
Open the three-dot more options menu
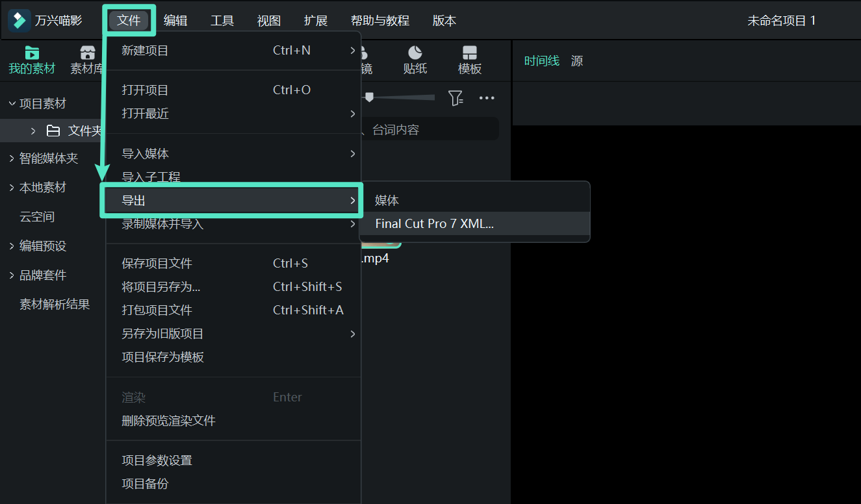pyautogui.click(x=487, y=98)
